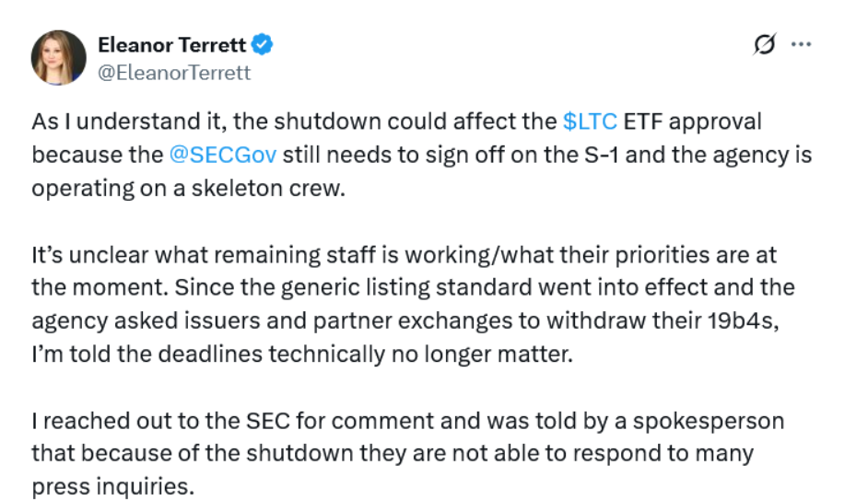Open the @EleanorTerrett handle link

pyautogui.click(x=174, y=72)
